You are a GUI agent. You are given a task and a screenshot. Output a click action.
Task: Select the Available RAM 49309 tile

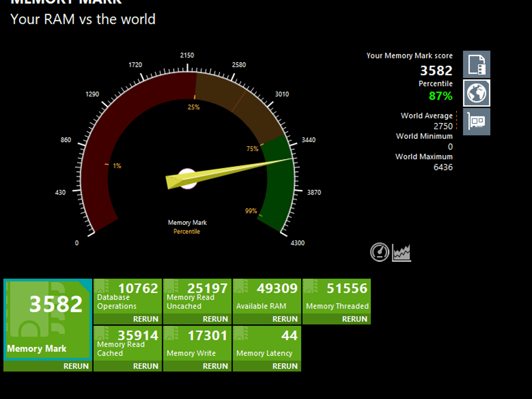coord(267,296)
